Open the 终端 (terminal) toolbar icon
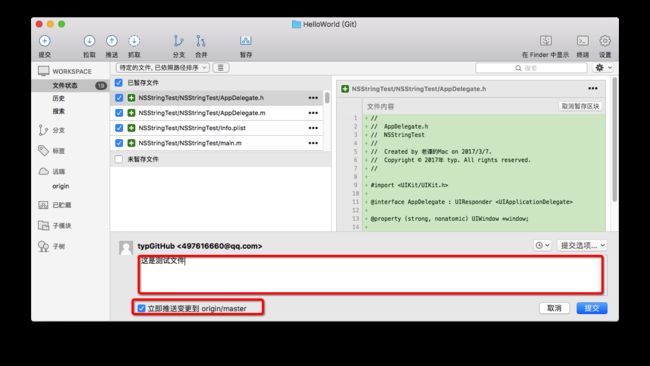Screen dimensions: 650x366 tap(583, 41)
